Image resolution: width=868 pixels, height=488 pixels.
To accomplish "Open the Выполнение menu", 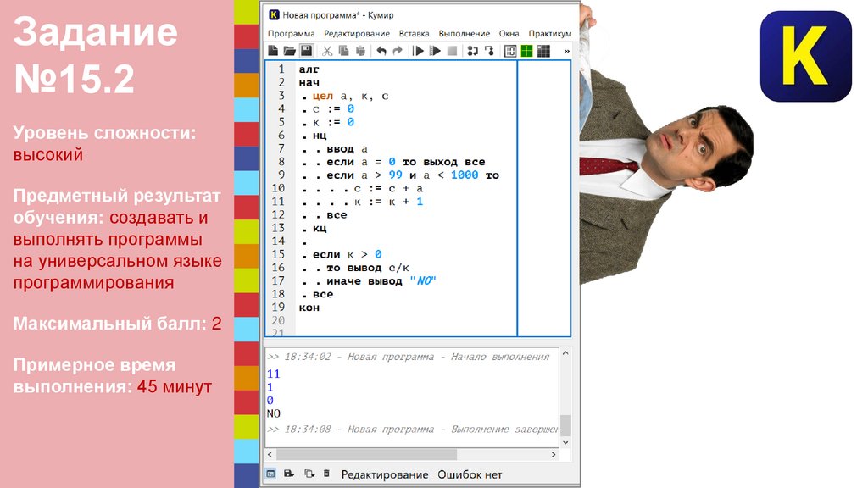I will (464, 33).
